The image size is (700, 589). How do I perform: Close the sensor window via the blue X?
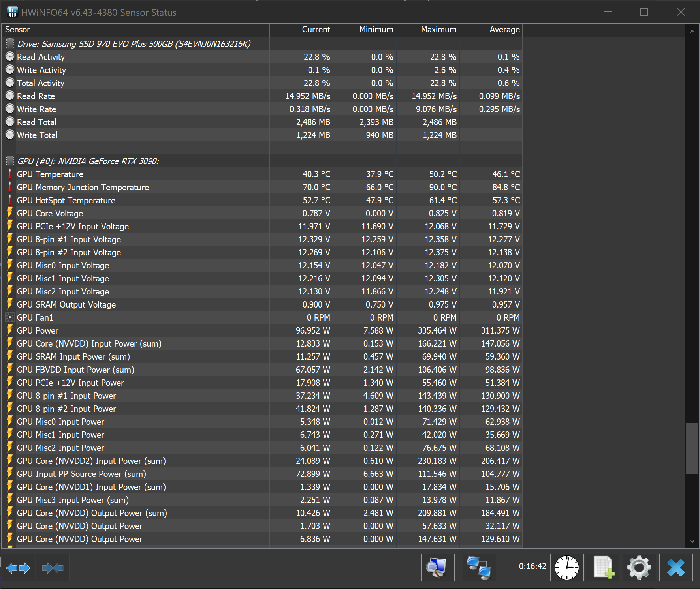[676, 568]
